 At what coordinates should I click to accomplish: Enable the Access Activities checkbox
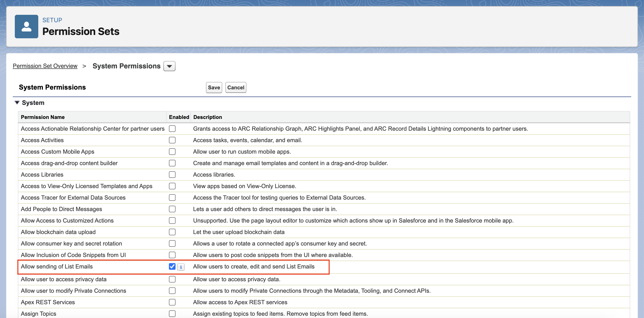pyautogui.click(x=172, y=140)
